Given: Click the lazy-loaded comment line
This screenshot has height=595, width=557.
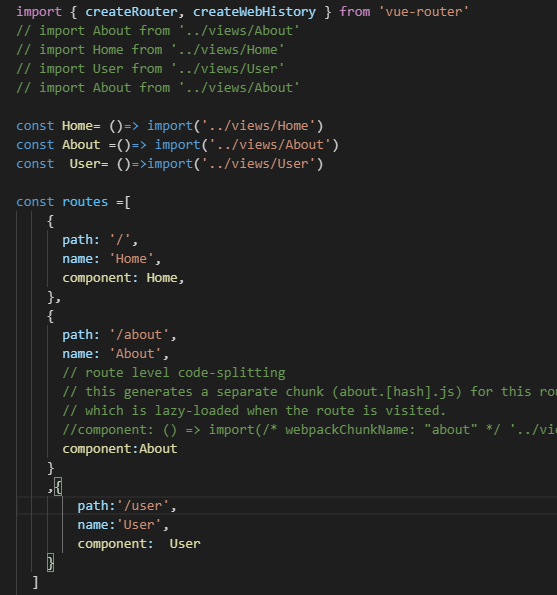Looking at the screenshot, I should [x=254, y=411].
